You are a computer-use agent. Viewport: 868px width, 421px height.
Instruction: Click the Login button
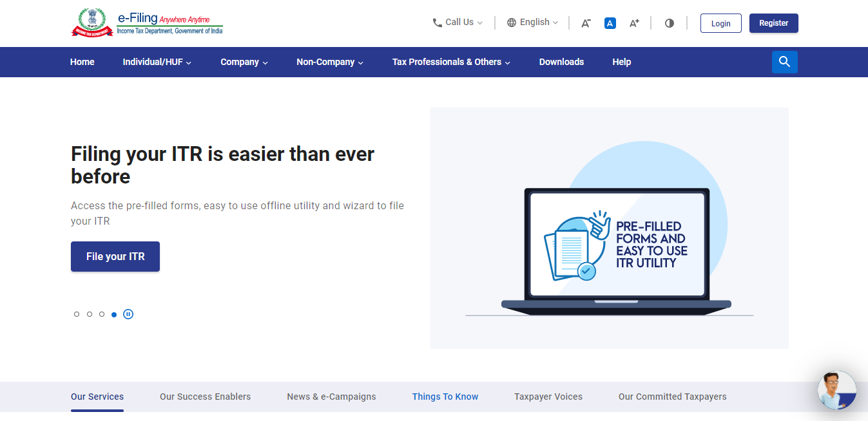click(721, 23)
